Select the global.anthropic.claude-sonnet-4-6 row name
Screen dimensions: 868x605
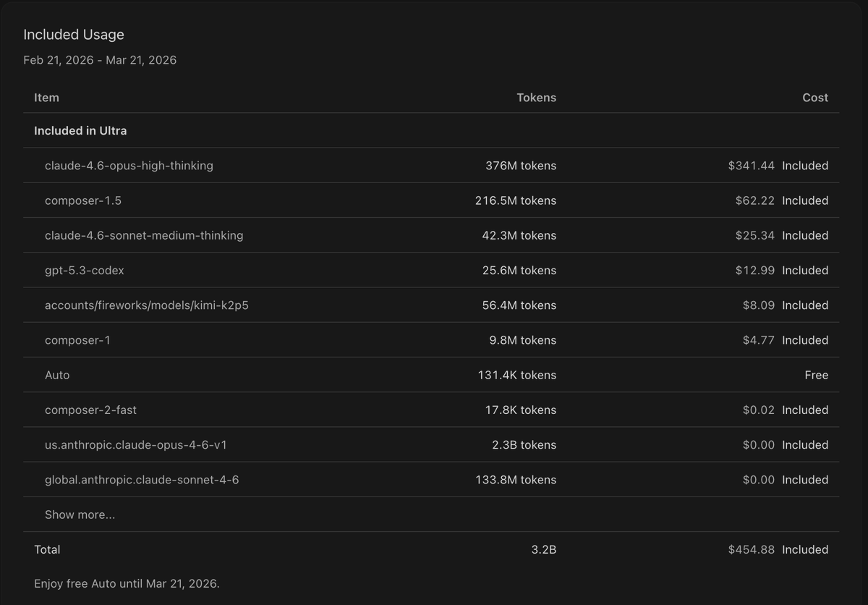(x=142, y=479)
